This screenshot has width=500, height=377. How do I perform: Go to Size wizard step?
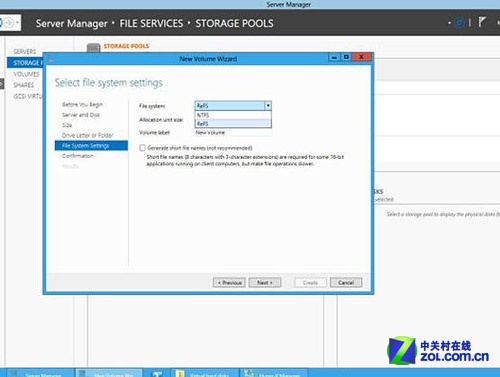tap(67, 125)
